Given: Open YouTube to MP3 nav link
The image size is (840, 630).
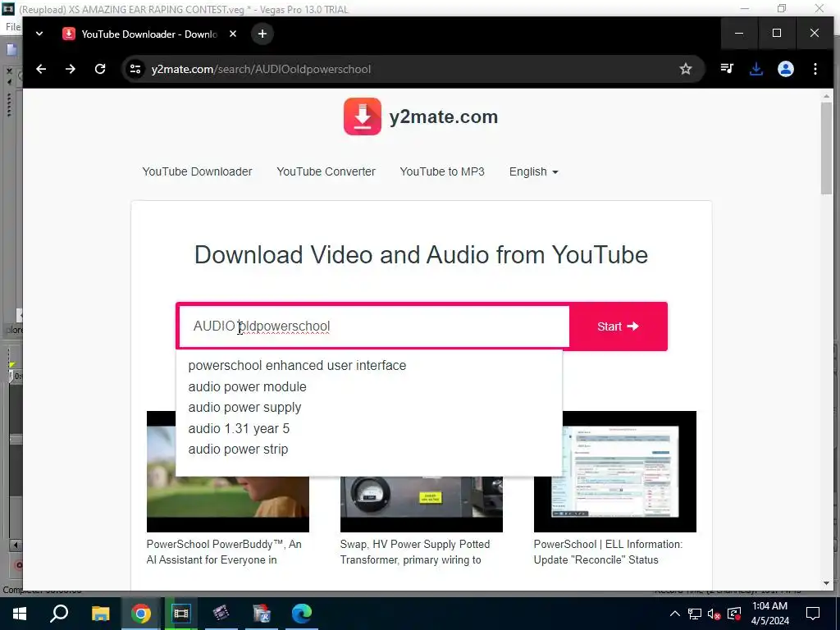Looking at the screenshot, I should (x=442, y=171).
